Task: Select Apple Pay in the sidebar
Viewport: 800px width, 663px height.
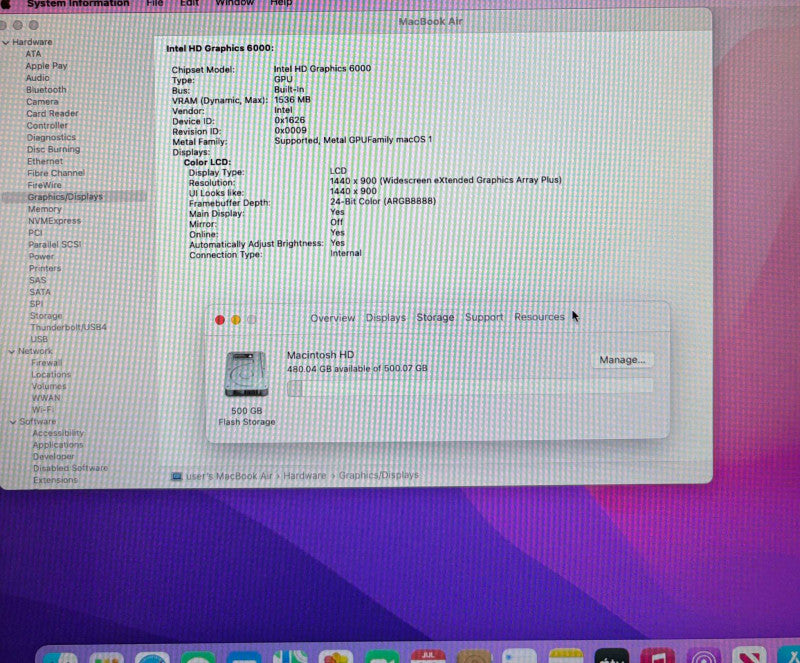Action: click(x=46, y=66)
